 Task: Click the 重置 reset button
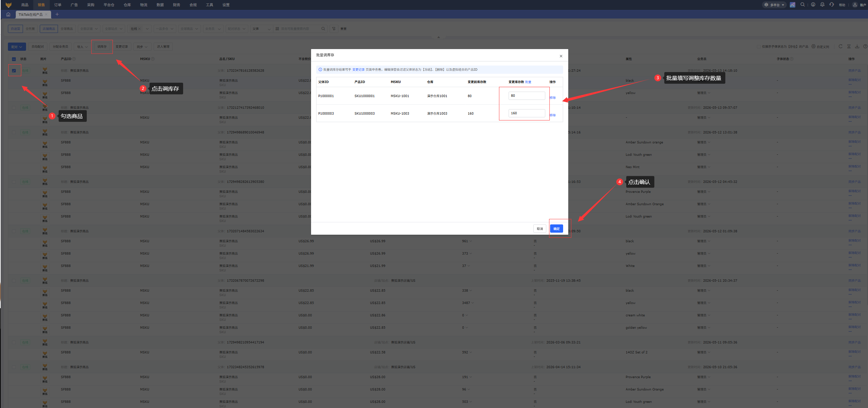(344, 29)
